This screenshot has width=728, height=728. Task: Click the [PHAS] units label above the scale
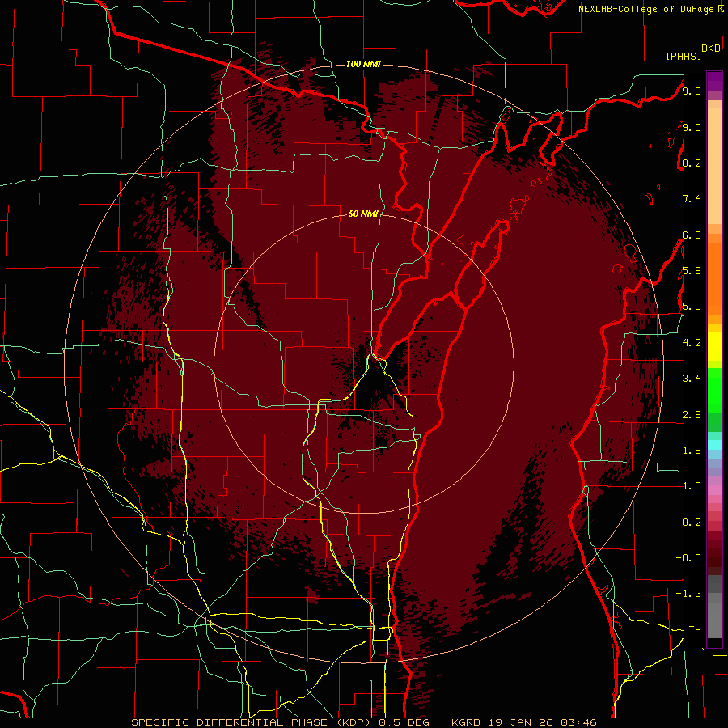tap(684, 57)
